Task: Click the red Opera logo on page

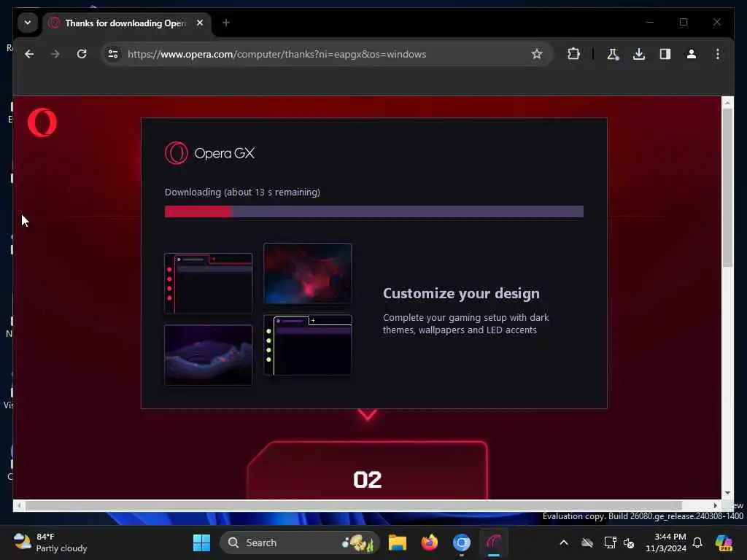Action: [x=42, y=122]
